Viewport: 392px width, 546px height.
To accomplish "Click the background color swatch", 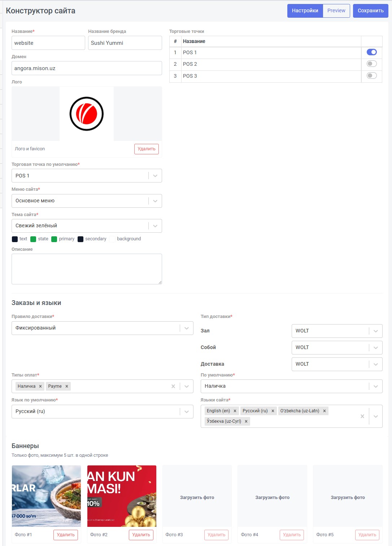I will tap(112, 239).
